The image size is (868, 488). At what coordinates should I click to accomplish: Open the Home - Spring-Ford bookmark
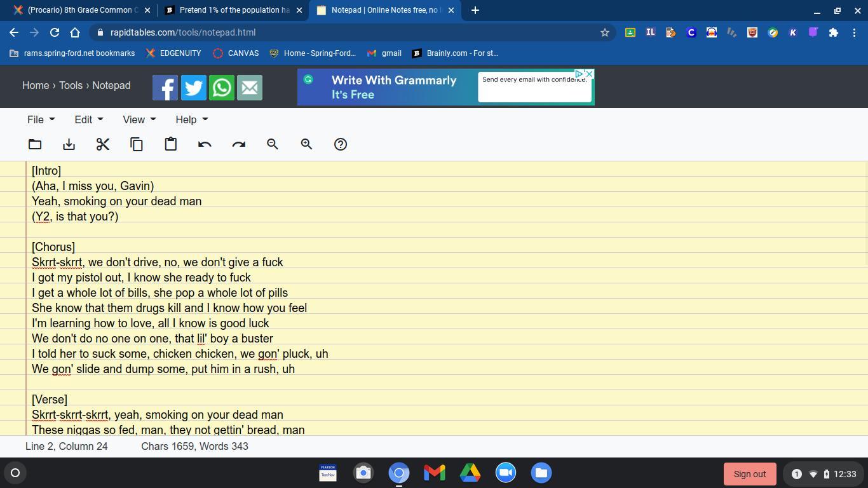[313, 53]
